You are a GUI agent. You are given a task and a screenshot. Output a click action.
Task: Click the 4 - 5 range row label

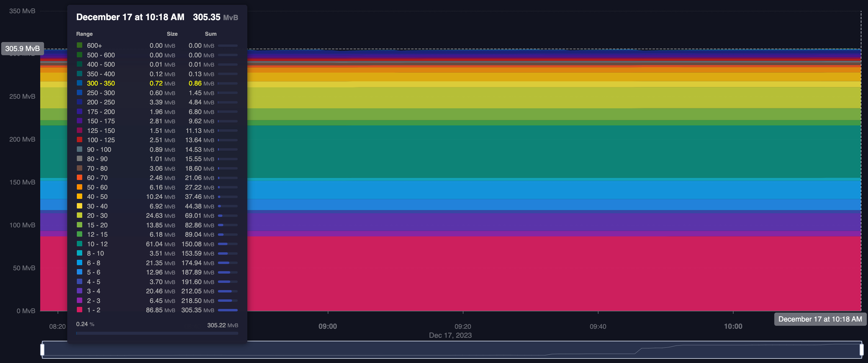(x=94, y=282)
